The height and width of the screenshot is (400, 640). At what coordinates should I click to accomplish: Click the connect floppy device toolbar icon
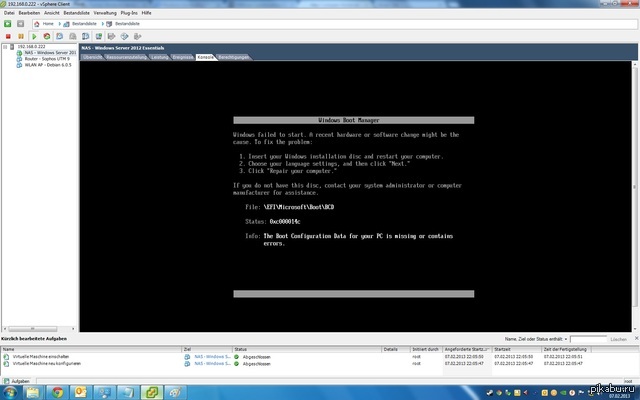(111, 36)
